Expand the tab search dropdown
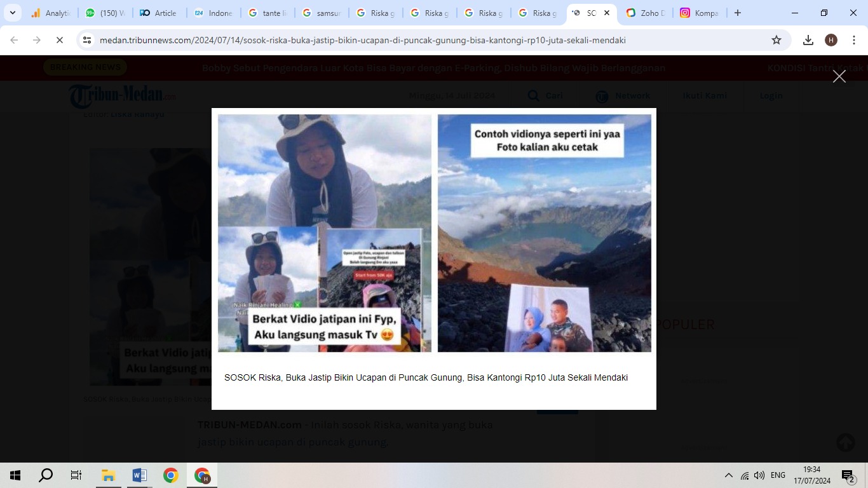 (x=12, y=13)
